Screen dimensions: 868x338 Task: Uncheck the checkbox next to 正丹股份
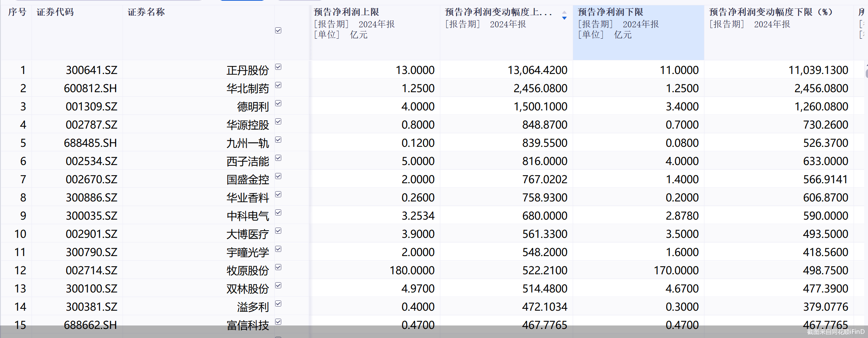point(278,67)
